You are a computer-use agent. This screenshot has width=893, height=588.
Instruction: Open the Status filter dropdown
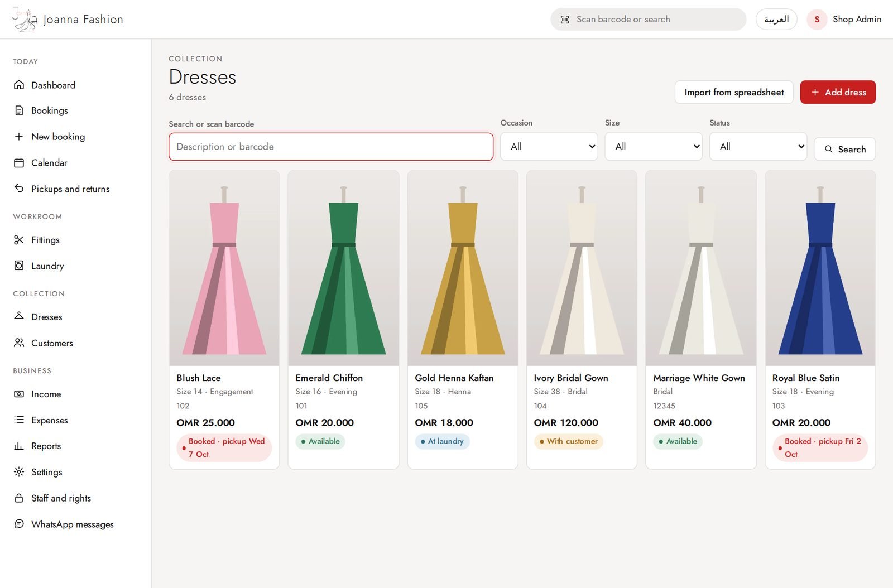tap(758, 146)
